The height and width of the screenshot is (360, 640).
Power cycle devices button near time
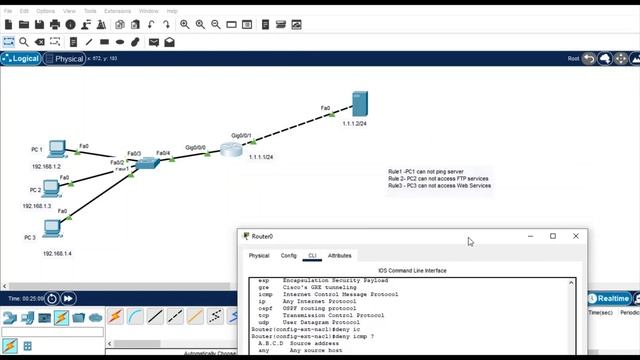coord(52,299)
